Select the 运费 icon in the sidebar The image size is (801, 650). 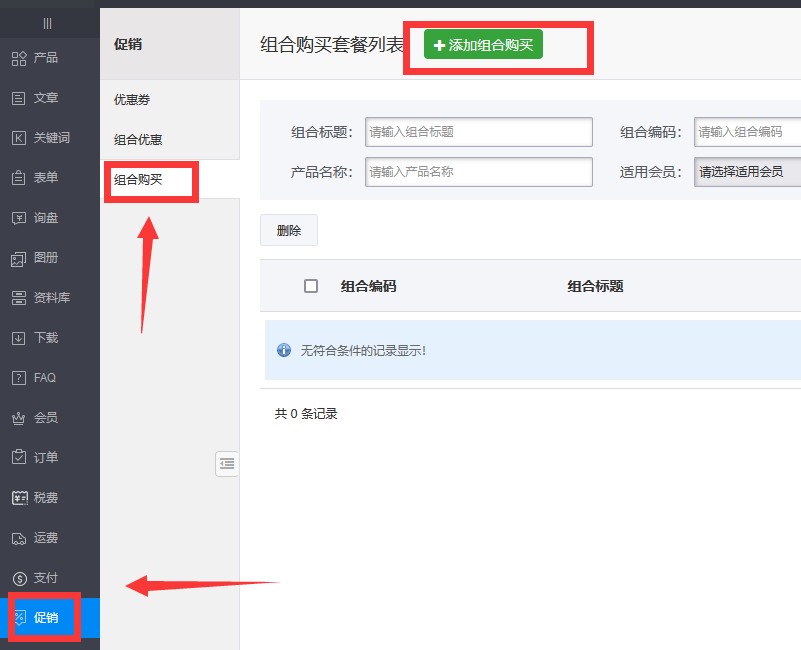[x=47, y=538]
